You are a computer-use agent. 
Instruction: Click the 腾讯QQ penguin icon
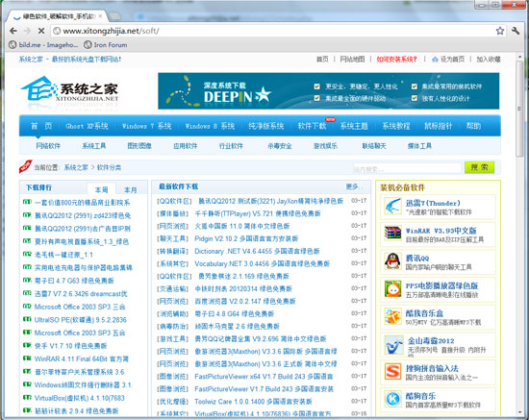click(x=392, y=260)
